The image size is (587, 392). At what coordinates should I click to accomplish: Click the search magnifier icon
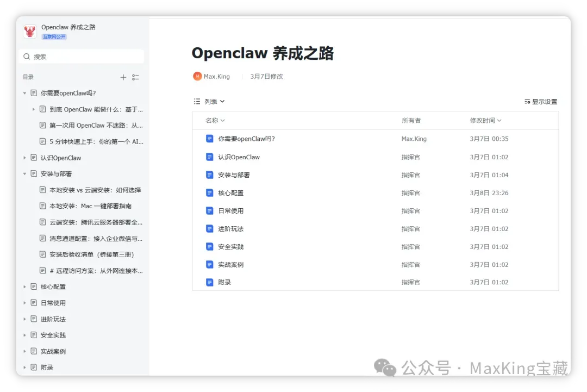(x=27, y=57)
